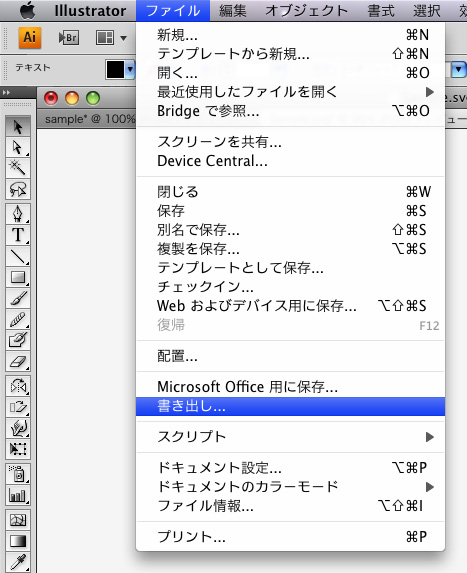467x573 pixels.
Task: Choose テンプレートとして保存...
Action: pos(291,268)
